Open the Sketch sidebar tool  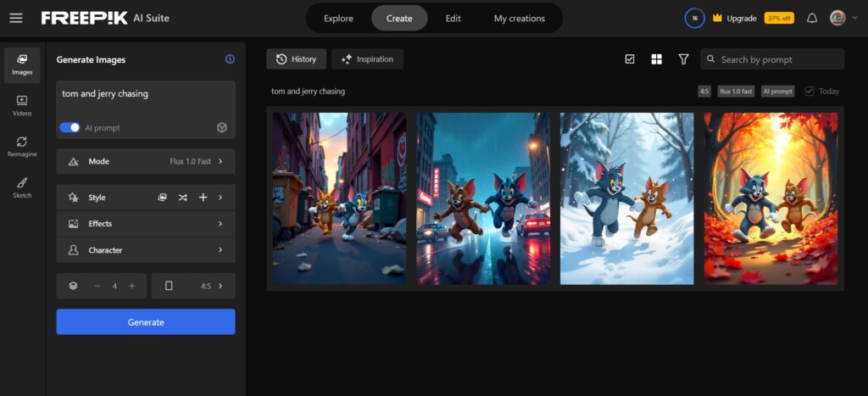pos(22,187)
